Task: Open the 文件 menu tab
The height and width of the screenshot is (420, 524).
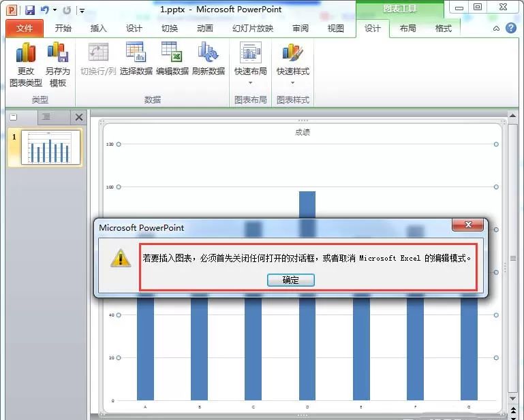Action: (25, 29)
